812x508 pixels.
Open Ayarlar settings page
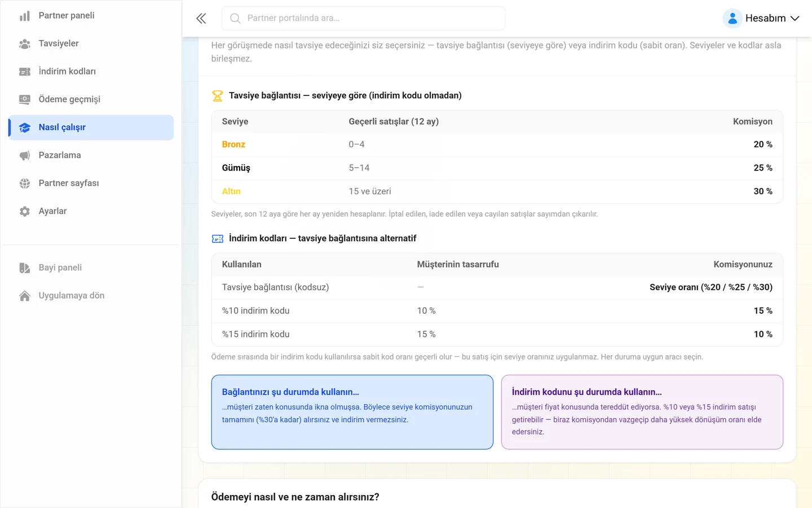(91, 211)
